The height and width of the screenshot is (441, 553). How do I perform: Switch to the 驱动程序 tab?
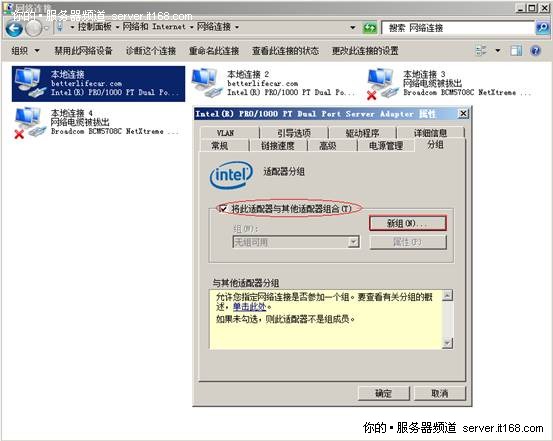click(x=363, y=133)
